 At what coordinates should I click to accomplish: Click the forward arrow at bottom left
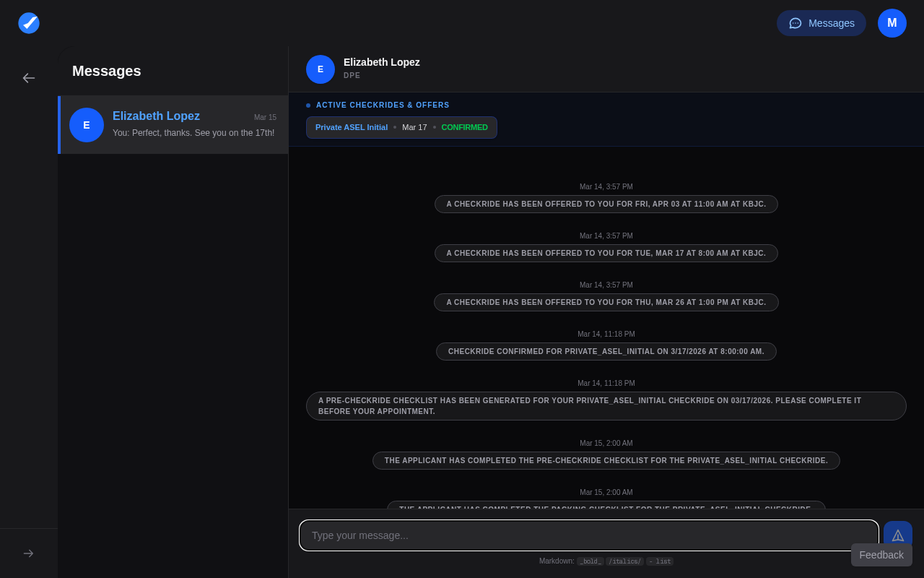(29, 553)
